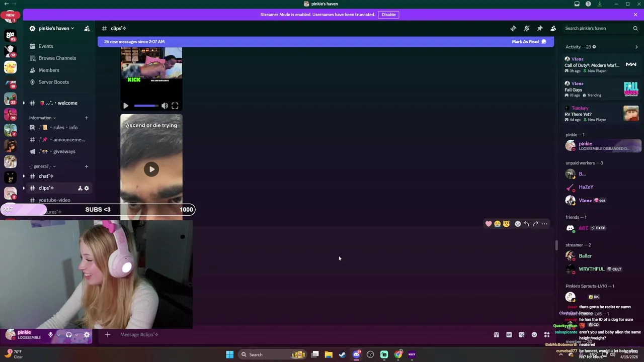Open More options on message toolbar
The width and height of the screenshot is (644, 362).
[x=544, y=224]
